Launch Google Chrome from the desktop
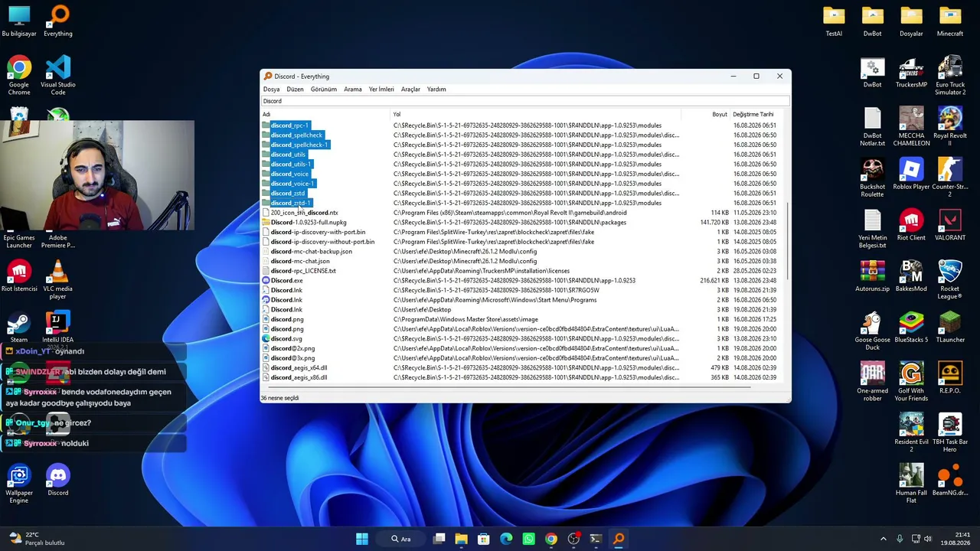Viewport: 980px width, 551px height. pyautogui.click(x=19, y=76)
